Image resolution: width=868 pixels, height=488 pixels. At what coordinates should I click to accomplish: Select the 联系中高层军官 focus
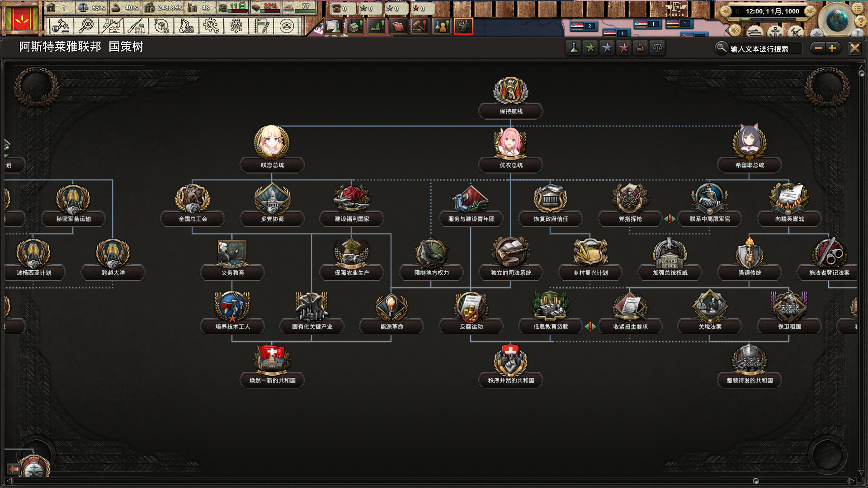tap(710, 205)
